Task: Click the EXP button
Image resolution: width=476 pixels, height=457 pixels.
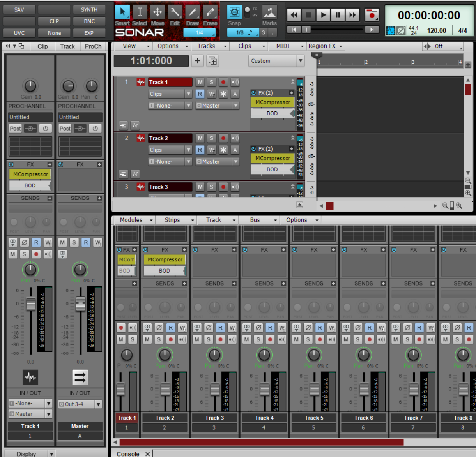Action: (x=89, y=33)
